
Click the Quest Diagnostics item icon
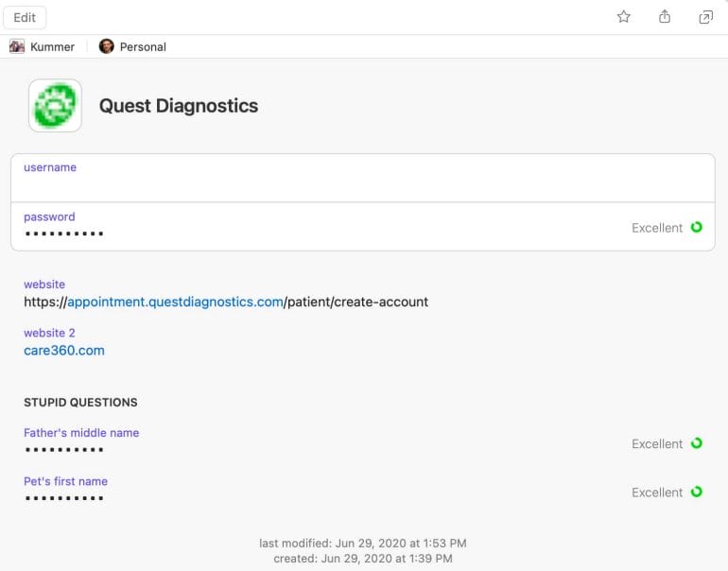55,105
